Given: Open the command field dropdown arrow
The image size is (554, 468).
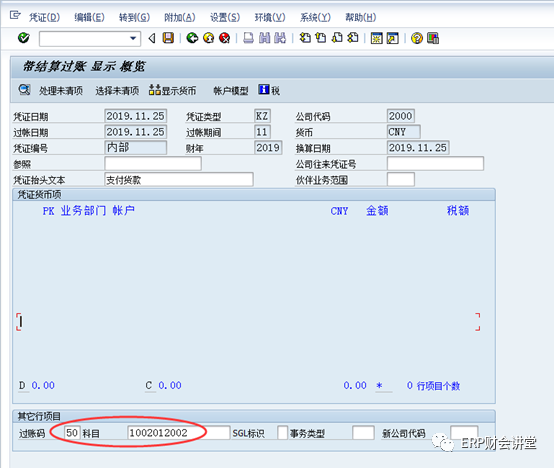Looking at the screenshot, I should 133,38.
